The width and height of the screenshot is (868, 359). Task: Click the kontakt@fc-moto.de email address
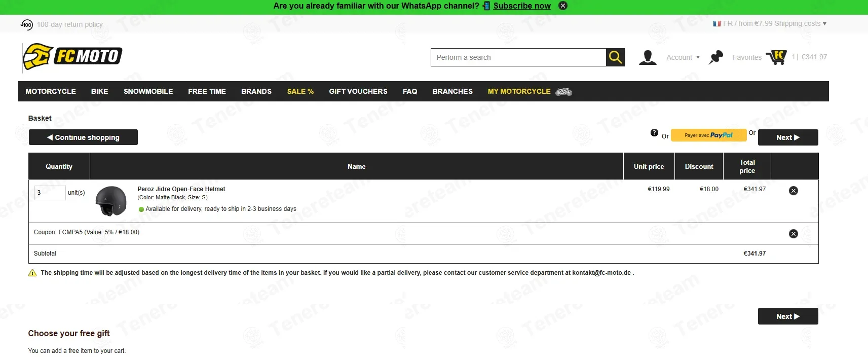(601, 273)
